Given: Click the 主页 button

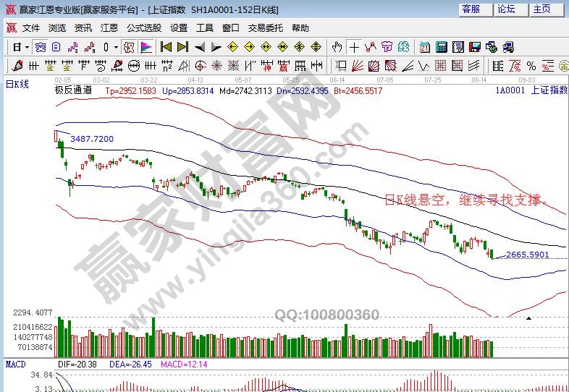Looking at the screenshot, I should [x=541, y=9].
